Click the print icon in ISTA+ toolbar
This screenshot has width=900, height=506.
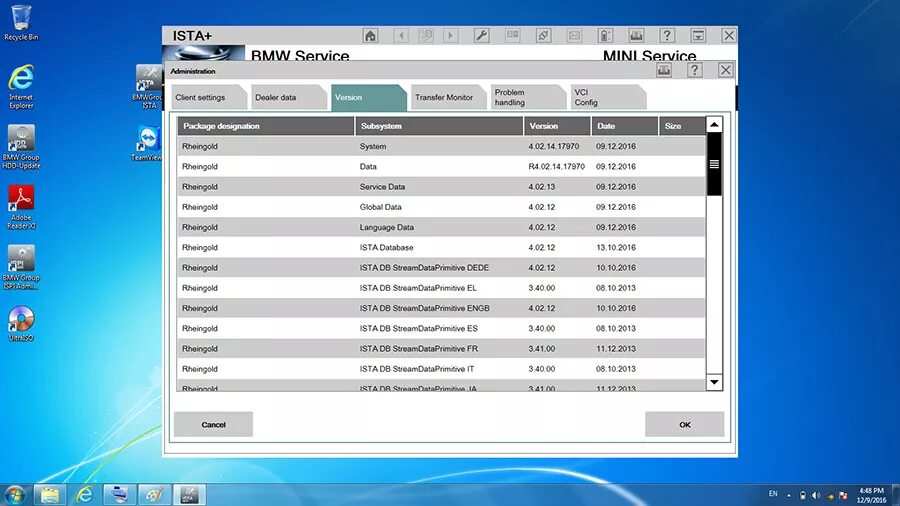pyautogui.click(x=636, y=36)
